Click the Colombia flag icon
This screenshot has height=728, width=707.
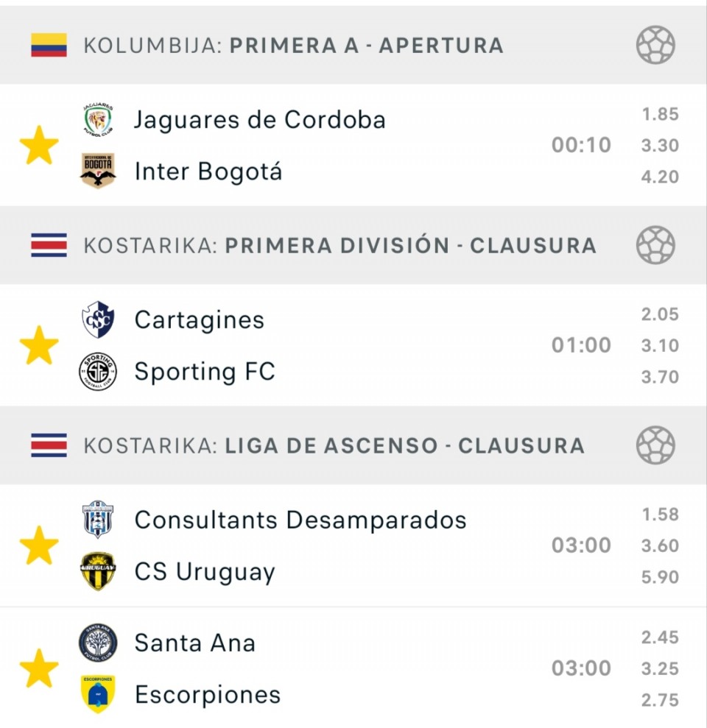pos(49,45)
